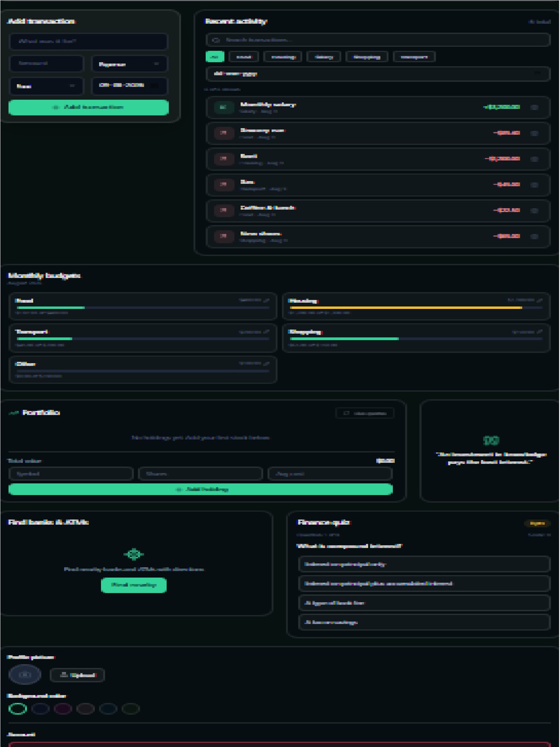Edit the Transport budget pencil icon
The height and width of the screenshot is (747, 560).
coord(267,332)
